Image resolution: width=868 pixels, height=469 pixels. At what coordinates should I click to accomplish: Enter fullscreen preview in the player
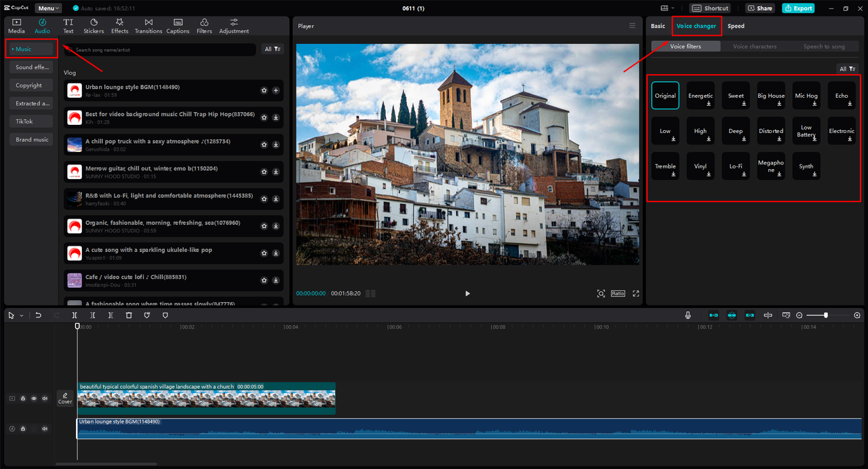635,293
